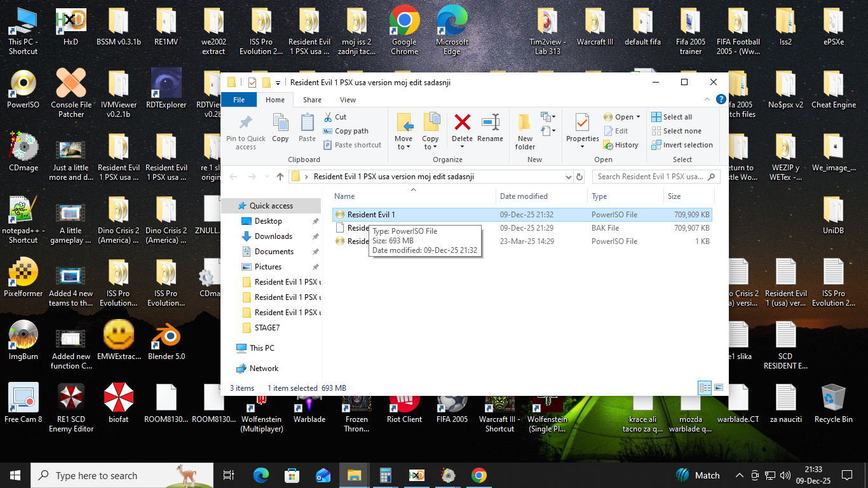
Task: Select the Resident Evil 1 PowerISO file row
Action: (522, 215)
